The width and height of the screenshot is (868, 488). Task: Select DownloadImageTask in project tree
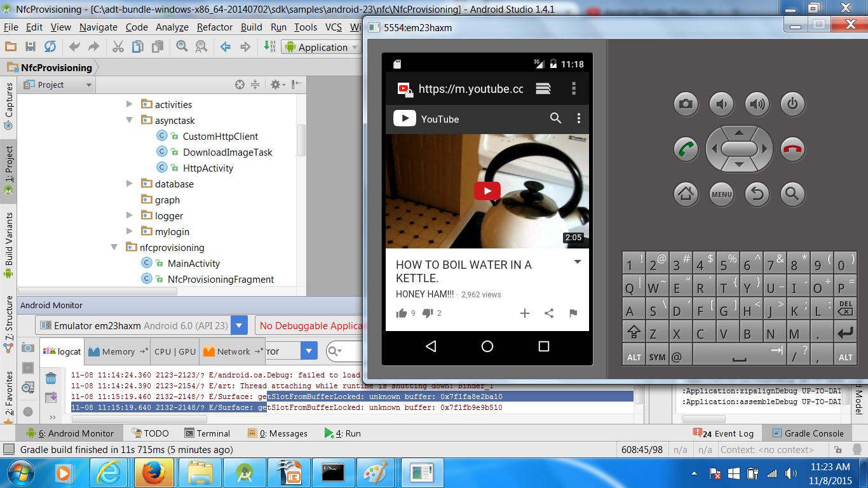pos(227,152)
